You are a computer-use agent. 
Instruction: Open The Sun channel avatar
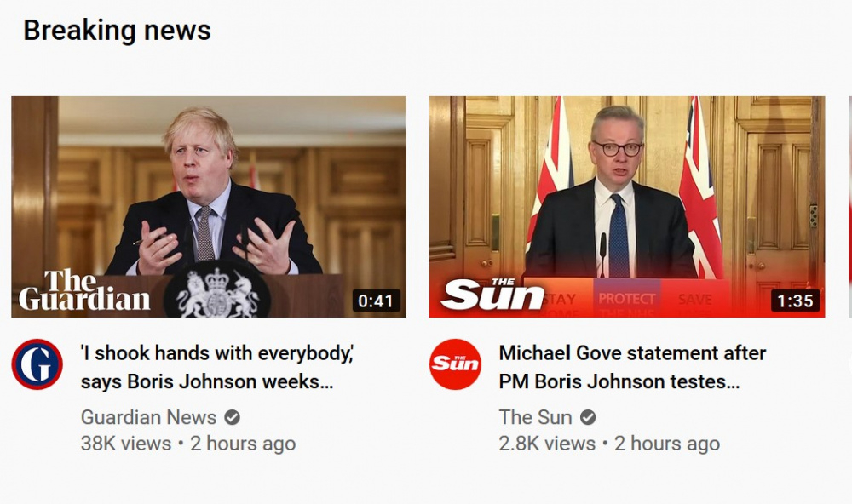[455, 364]
